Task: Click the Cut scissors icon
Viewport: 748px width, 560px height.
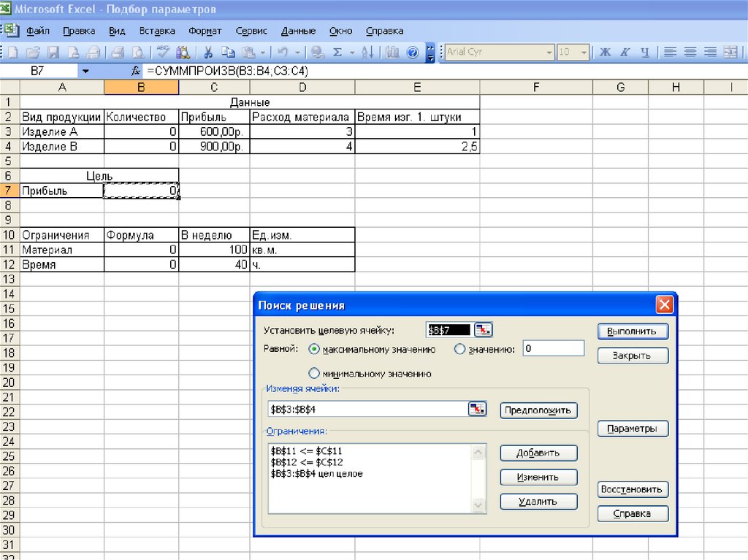Action: tap(207, 53)
